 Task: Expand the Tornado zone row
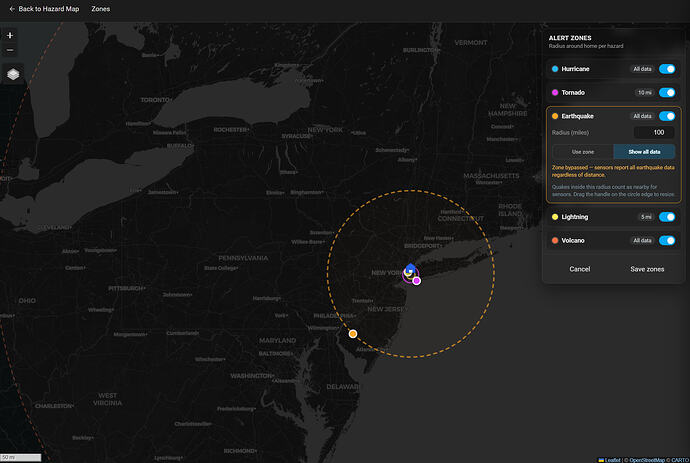point(613,92)
